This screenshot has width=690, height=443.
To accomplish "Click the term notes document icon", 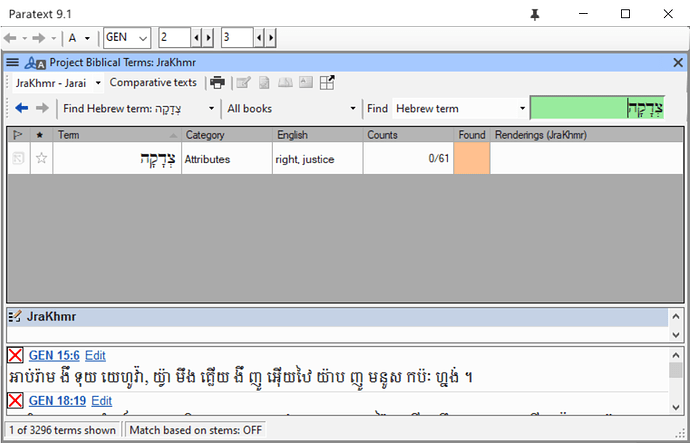I will coord(264,83).
